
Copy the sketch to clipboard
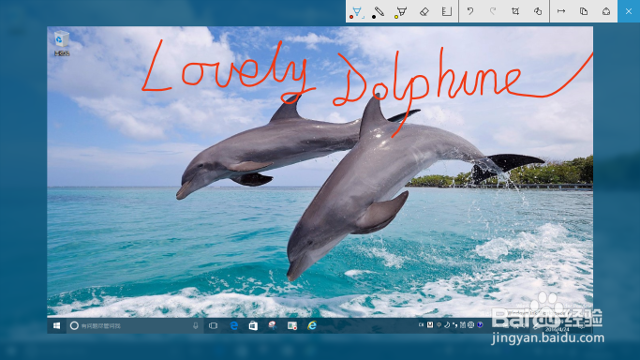584,11
